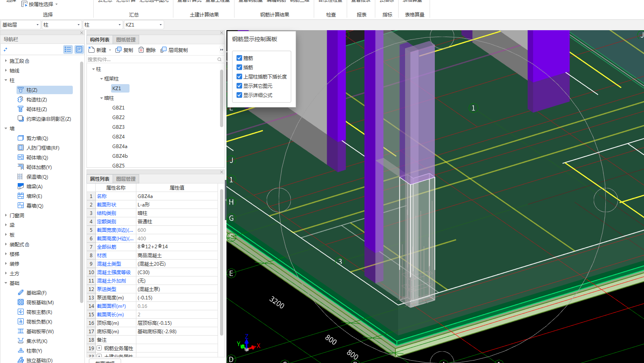This screenshot has height=363, width=644.
Task: Select the 砌体加筋(Y) icon
Action: click(21, 167)
